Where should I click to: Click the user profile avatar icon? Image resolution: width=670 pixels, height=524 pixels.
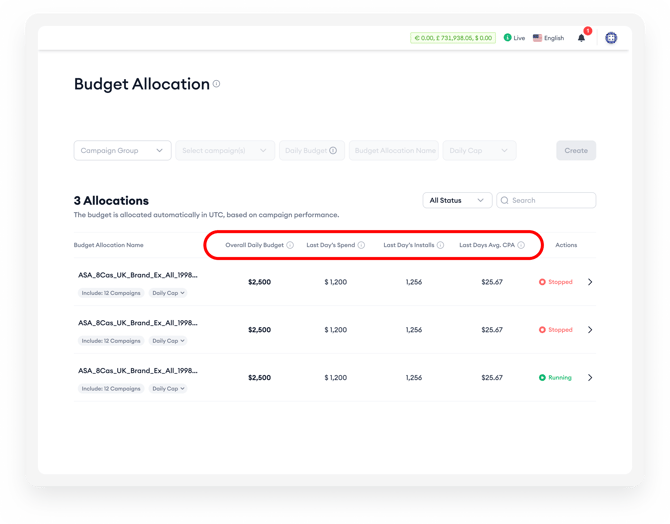click(611, 38)
